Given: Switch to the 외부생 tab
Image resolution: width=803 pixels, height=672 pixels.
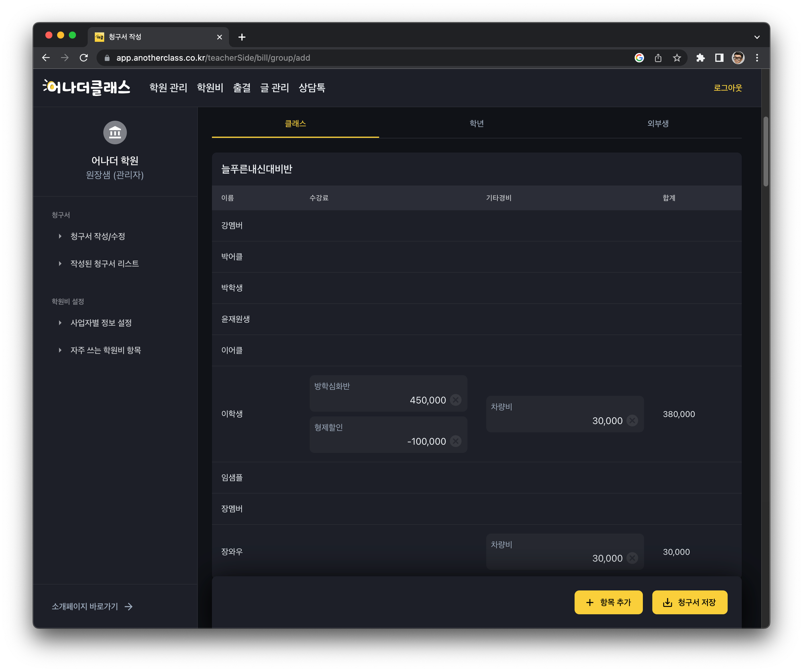Looking at the screenshot, I should (658, 124).
